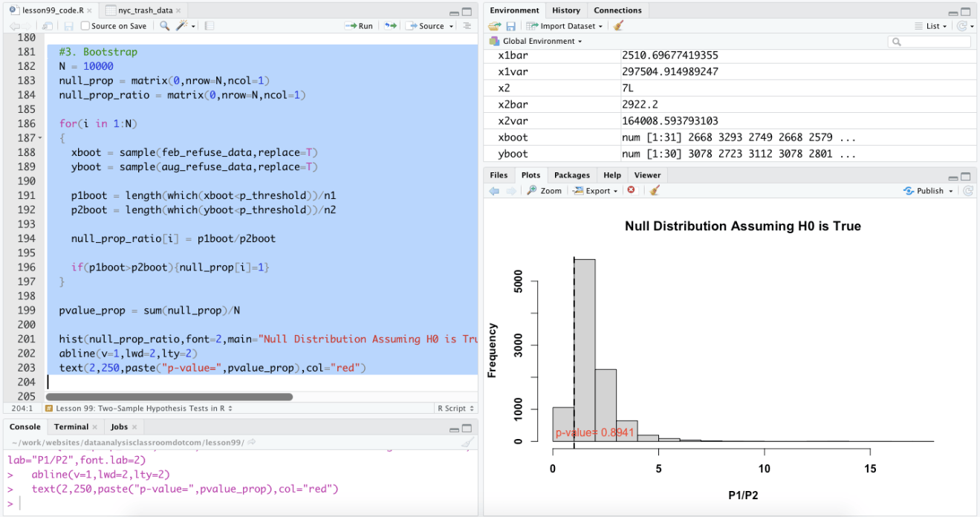Open the Export dropdown in Plots
Image resolution: width=980 pixels, height=517 pixels.
[596, 191]
